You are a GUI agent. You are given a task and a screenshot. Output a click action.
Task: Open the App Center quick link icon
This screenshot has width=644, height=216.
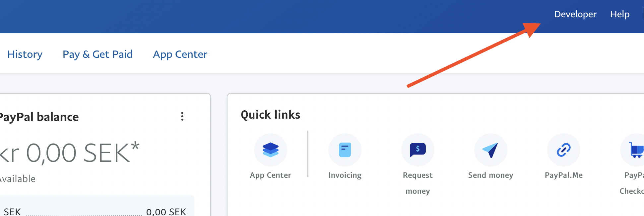[270, 150]
